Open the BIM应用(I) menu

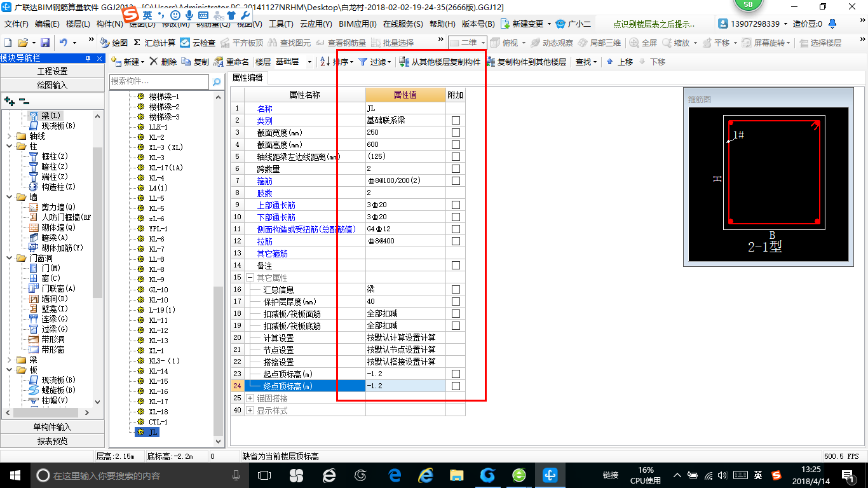click(x=358, y=24)
